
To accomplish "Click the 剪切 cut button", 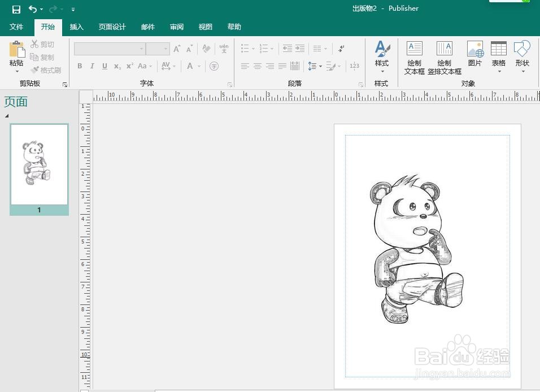I will [42, 44].
